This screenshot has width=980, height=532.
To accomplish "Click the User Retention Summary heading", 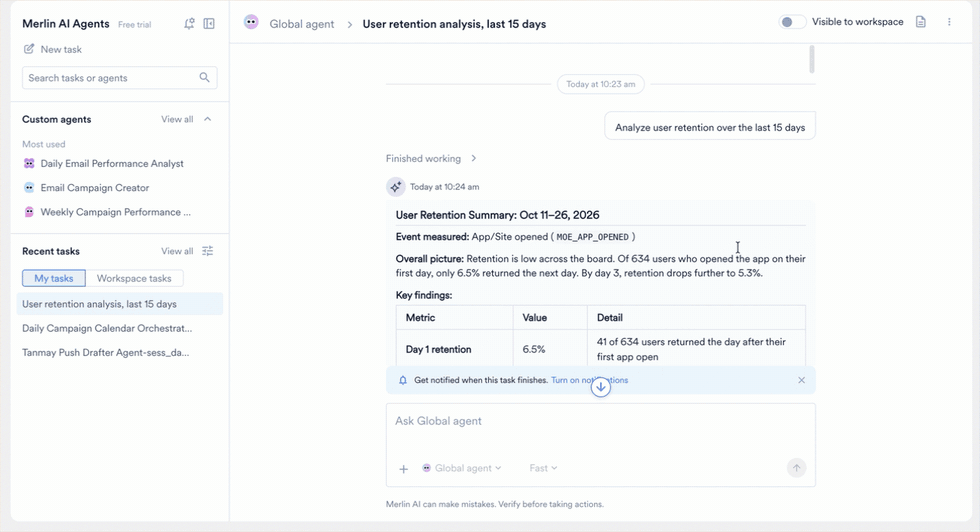I will [x=498, y=214].
